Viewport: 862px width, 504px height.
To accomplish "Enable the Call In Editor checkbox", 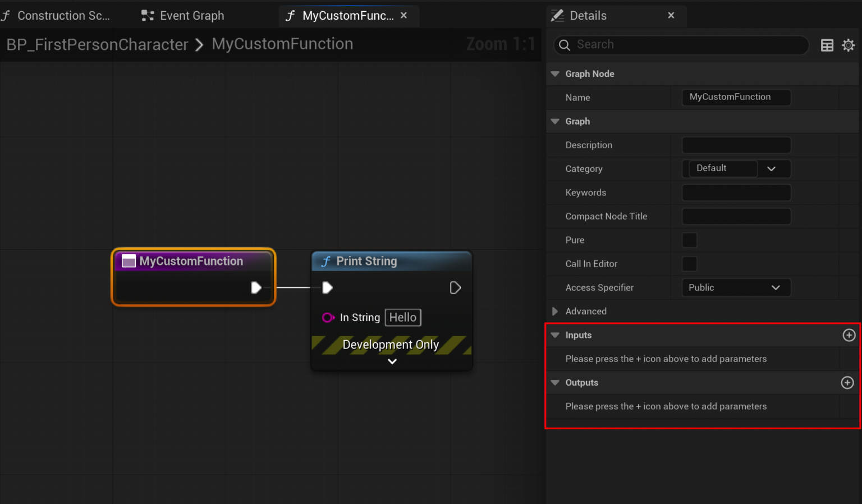I will click(x=689, y=264).
